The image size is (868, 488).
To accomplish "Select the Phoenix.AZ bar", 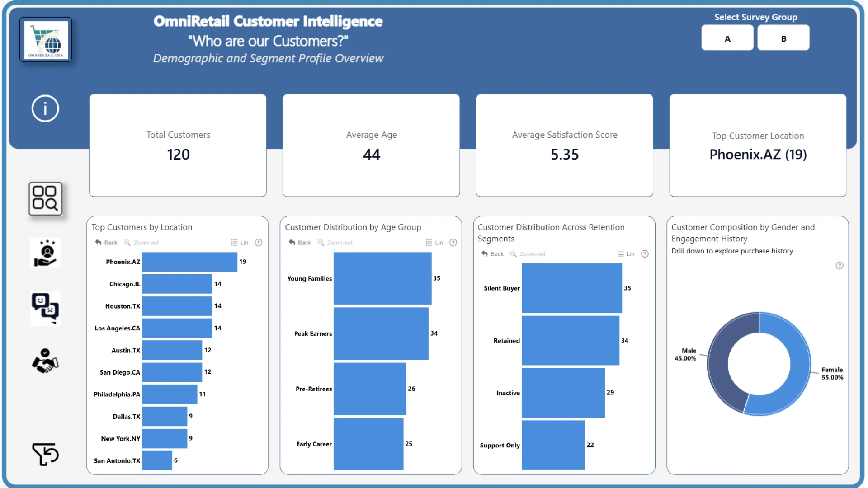I will pyautogui.click(x=189, y=262).
